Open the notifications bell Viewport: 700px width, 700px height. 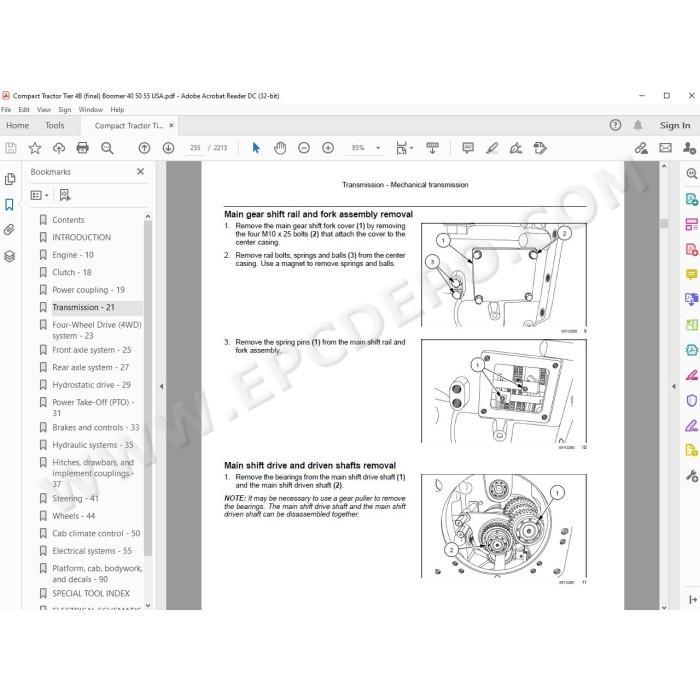click(x=638, y=125)
